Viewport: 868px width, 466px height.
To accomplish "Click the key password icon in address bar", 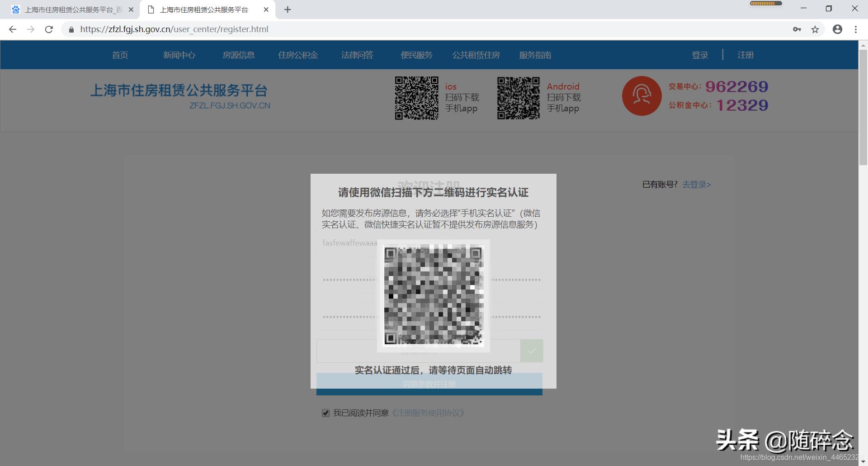I will [x=797, y=29].
